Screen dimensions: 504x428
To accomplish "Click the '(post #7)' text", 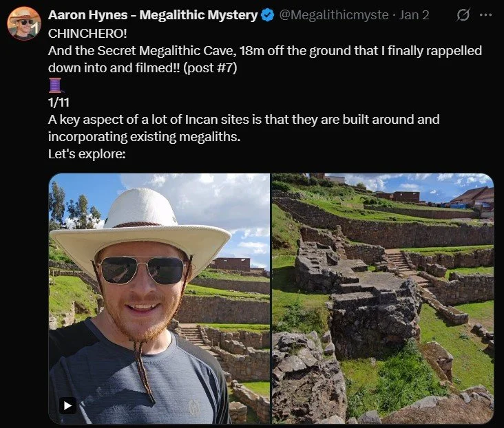I will coord(210,68).
